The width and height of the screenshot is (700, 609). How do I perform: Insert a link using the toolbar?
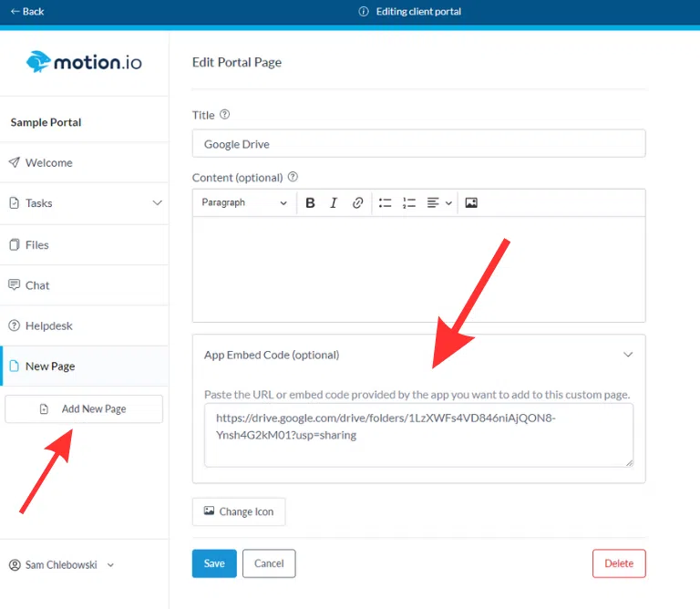point(358,203)
